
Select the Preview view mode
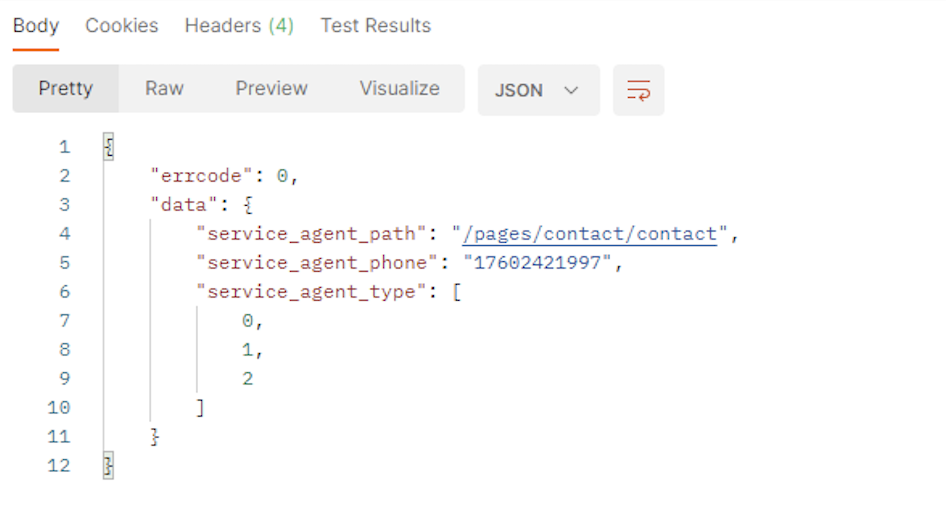pyautogui.click(x=271, y=89)
